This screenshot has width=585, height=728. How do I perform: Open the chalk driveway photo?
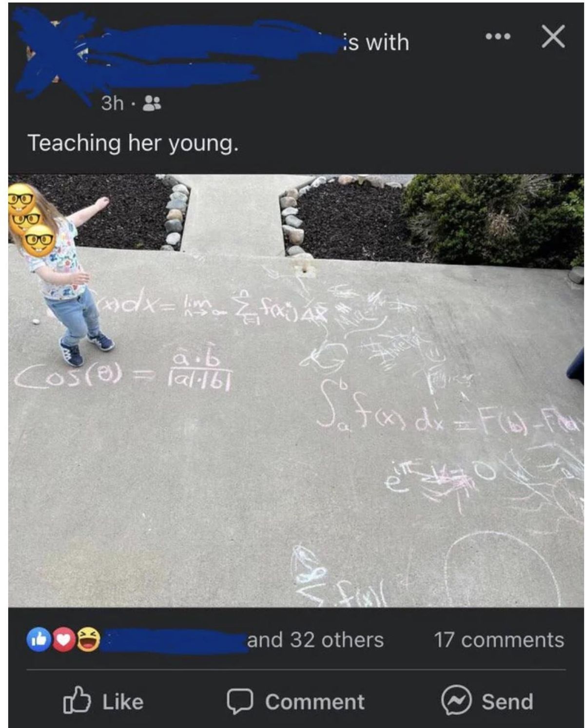point(296,390)
